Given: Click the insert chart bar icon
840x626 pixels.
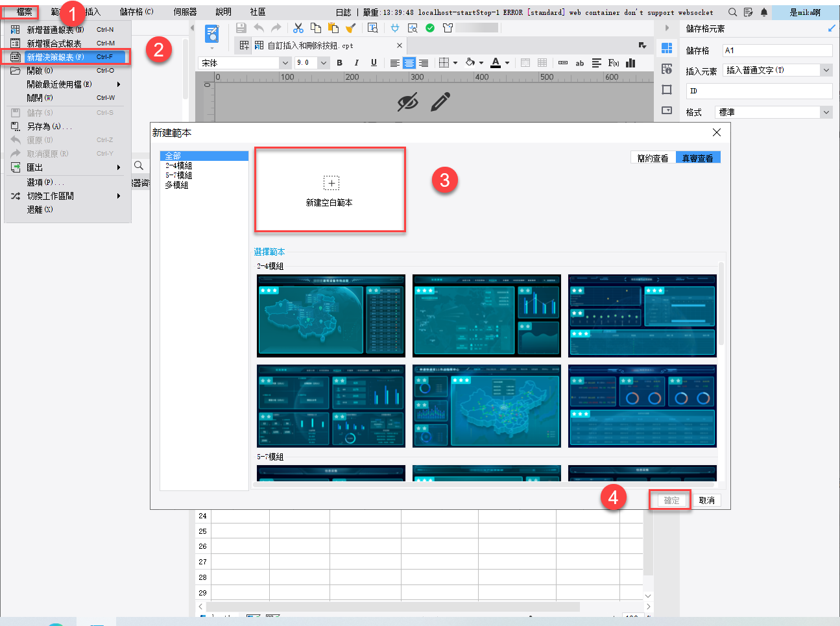Looking at the screenshot, I should [x=630, y=63].
